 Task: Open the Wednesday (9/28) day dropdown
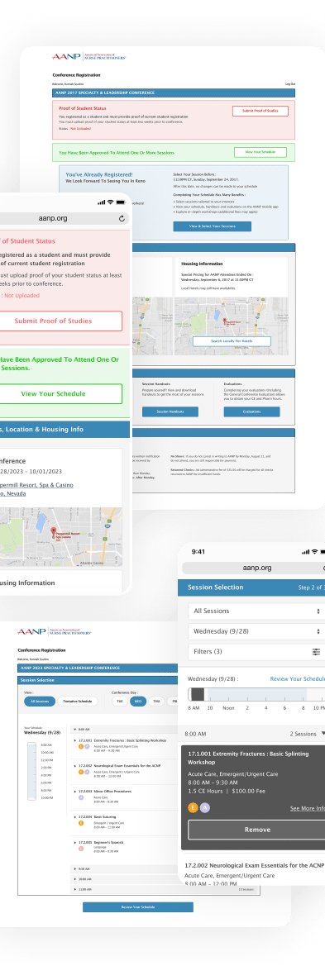coord(256,631)
